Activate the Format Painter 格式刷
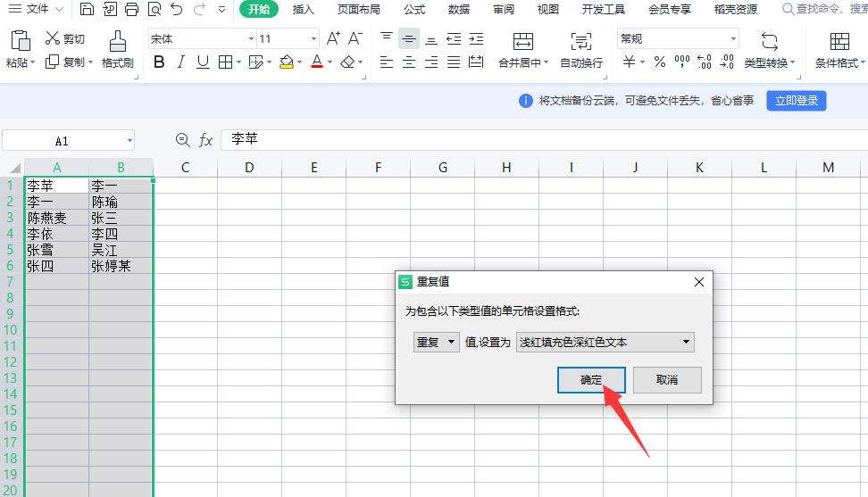Screen dimensions: 868x497 (x=117, y=50)
